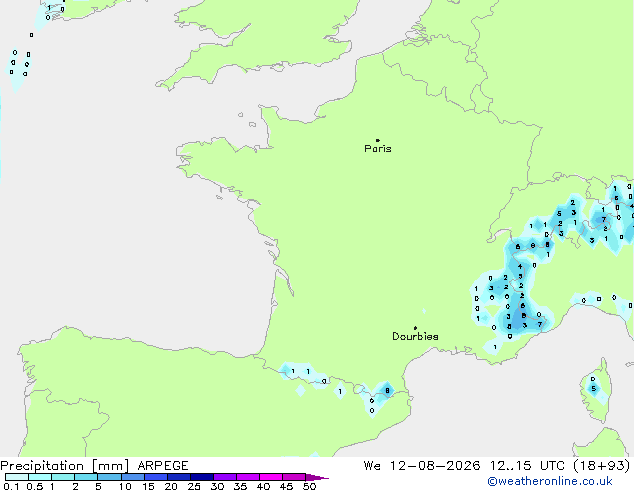Screen dimensions: 634x490
Task: Click the Dourbies location label
Action: (x=415, y=336)
